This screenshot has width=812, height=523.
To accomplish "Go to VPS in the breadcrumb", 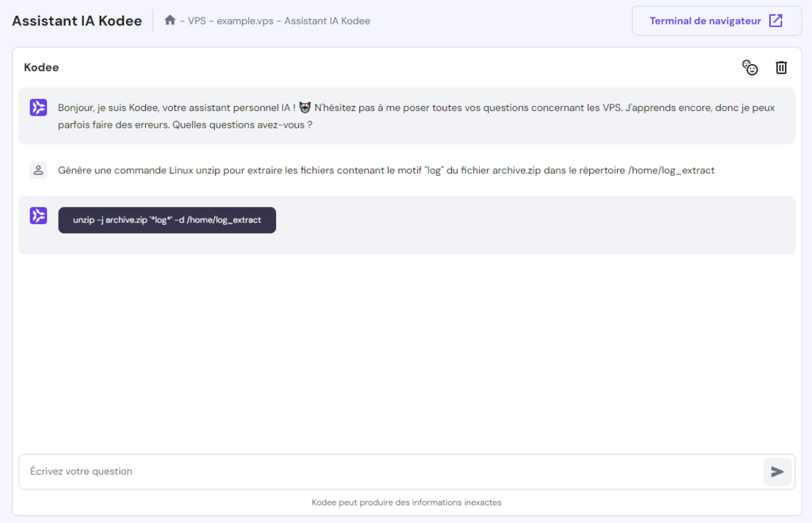I will coord(197,21).
